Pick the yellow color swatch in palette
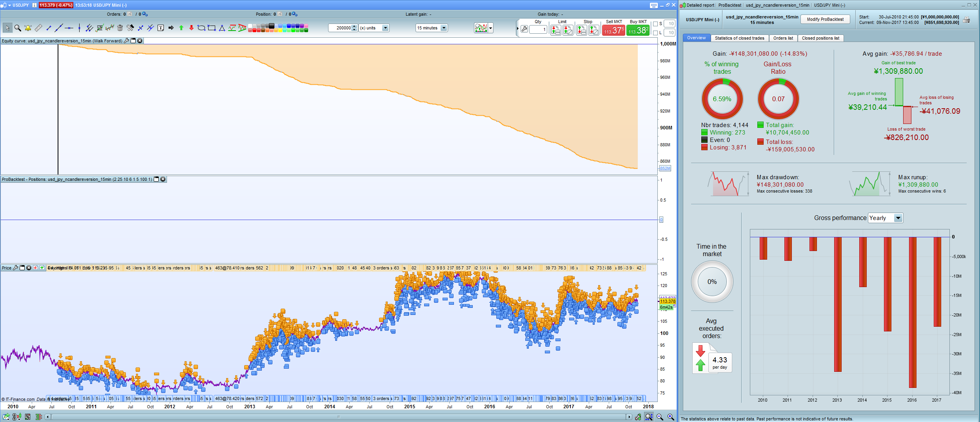This screenshot has width=980, height=422. pos(280,30)
